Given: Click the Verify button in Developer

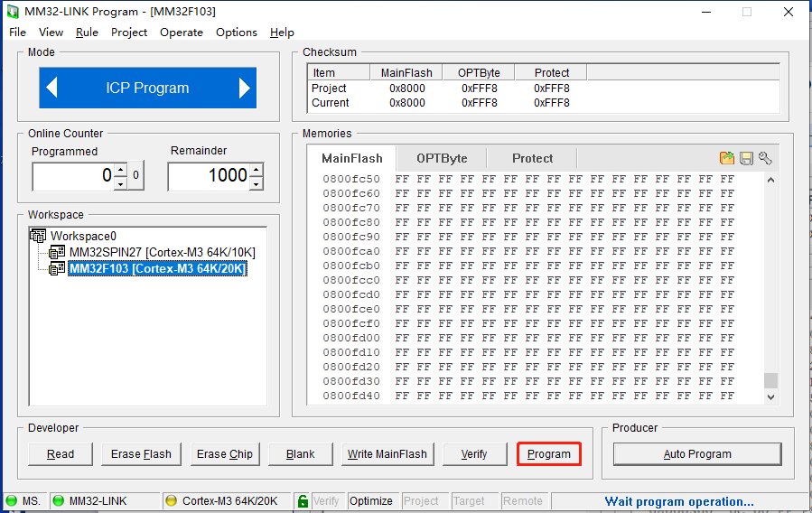Looking at the screenshot, I should point(474,454).
